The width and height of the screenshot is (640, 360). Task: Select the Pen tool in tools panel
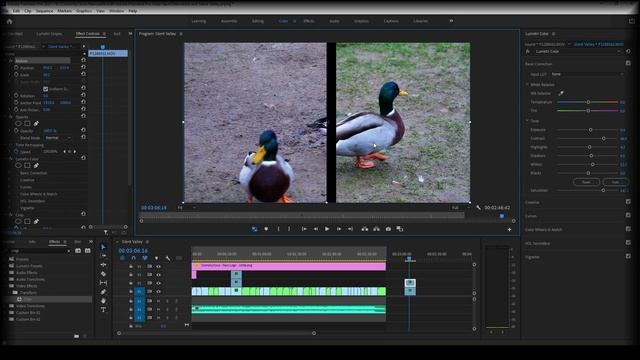pos(103,292)
